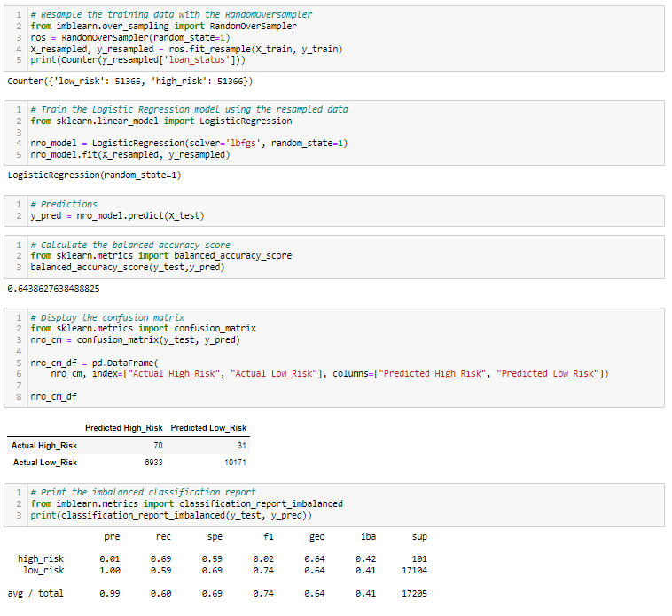The width and height of the screenshot is (672, 616).
Task: Click the imbalanced classification report code cell
Action: click(x=334, y=505)
